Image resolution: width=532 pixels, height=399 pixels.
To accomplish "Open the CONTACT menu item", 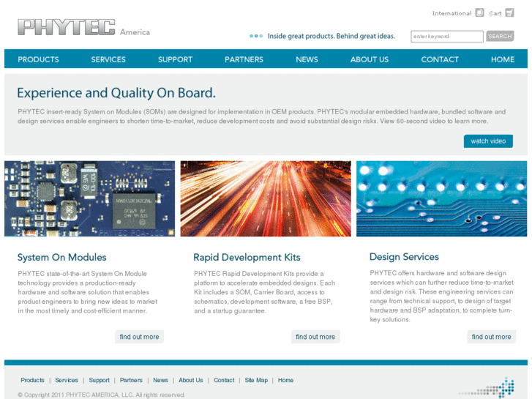I will coord(440,59).
